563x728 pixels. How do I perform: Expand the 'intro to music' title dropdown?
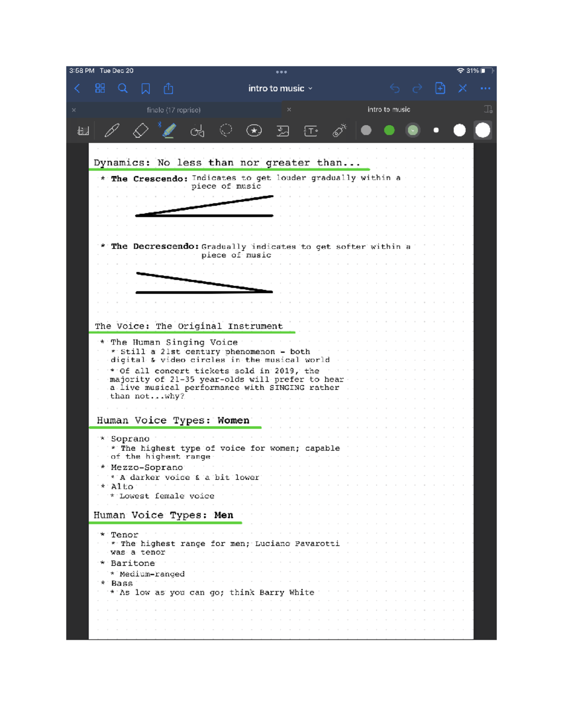(280, 89)
